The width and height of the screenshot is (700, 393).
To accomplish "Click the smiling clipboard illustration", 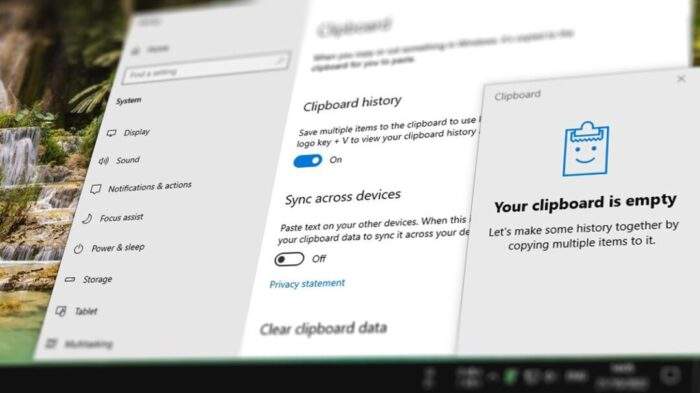I will pyautogui.click(x=585, y=149).
